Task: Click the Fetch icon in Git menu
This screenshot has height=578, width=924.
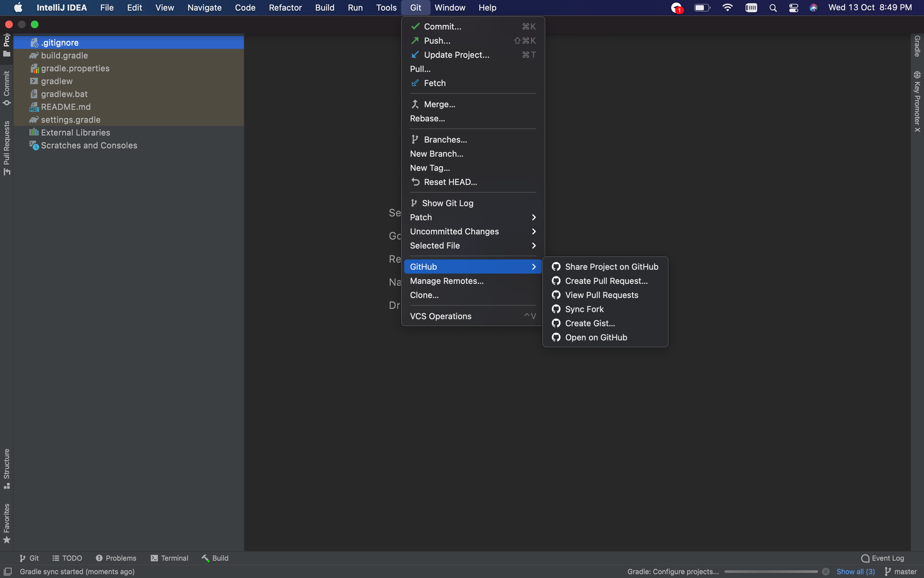Action: pos(415,83)
